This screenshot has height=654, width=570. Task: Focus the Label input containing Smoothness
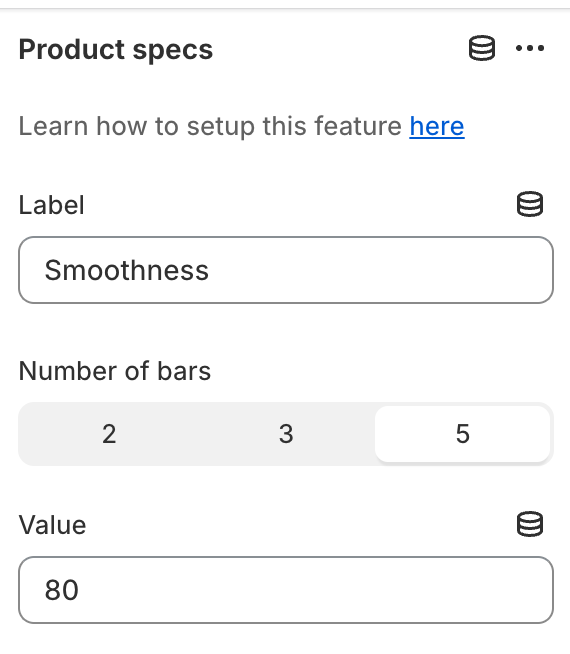pos(286,270)
